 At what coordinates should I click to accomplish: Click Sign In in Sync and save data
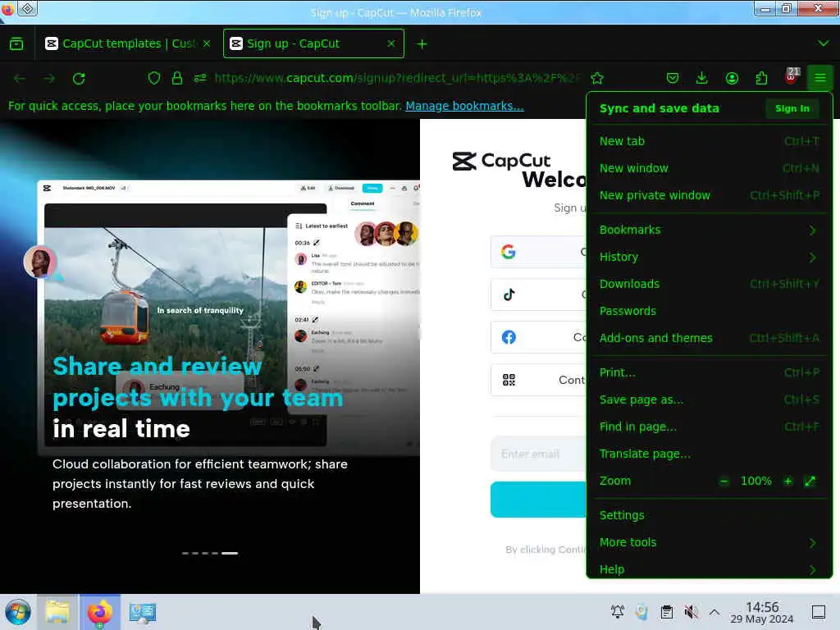point(792,108)
